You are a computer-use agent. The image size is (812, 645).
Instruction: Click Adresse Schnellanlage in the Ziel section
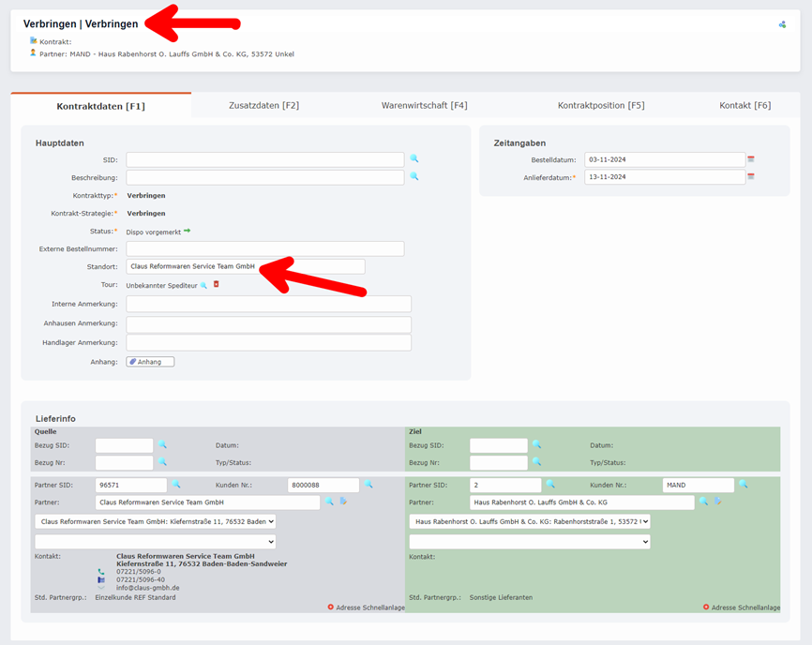[741, 607]
